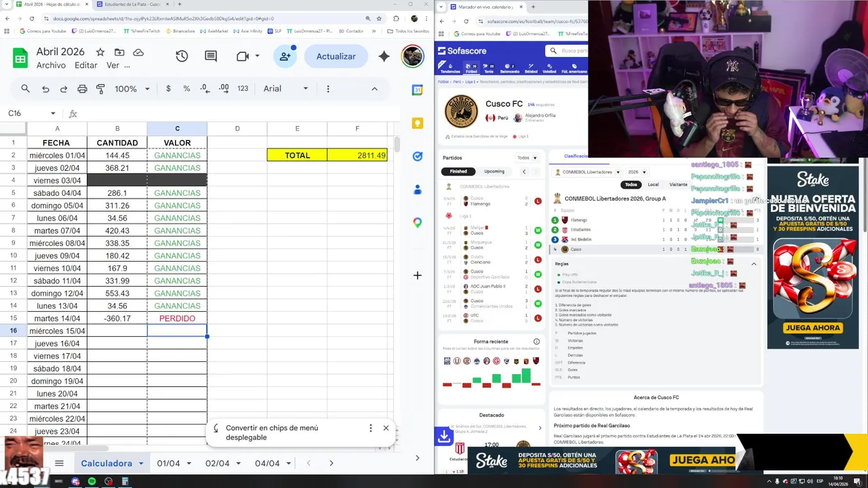Select the paint format tool
This screenshot has width=868, height=488.
click(x=100, y=89)
